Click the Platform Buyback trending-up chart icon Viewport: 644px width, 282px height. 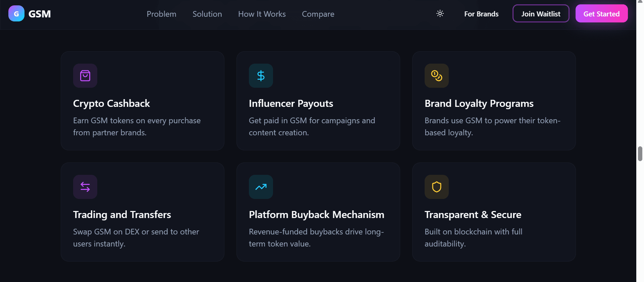tap(261, 187)
